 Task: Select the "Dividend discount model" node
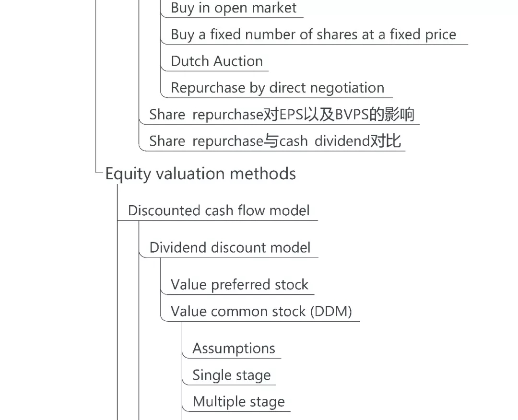click(x=230, y=247)
